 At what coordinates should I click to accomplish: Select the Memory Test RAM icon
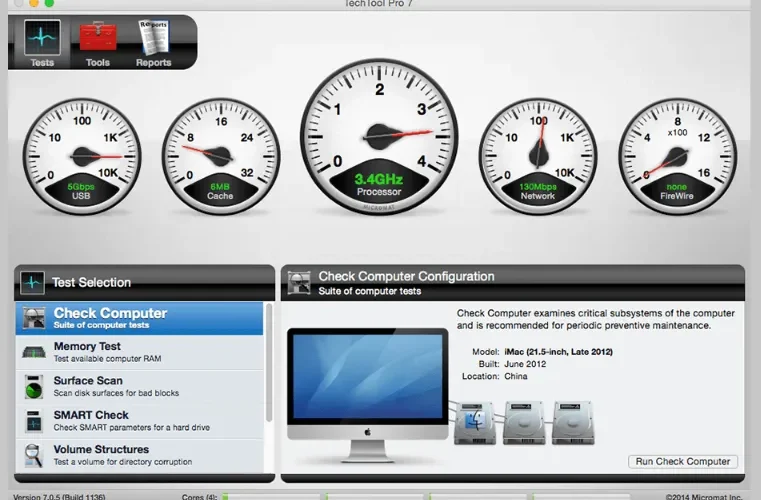click(x=34, y=352)
